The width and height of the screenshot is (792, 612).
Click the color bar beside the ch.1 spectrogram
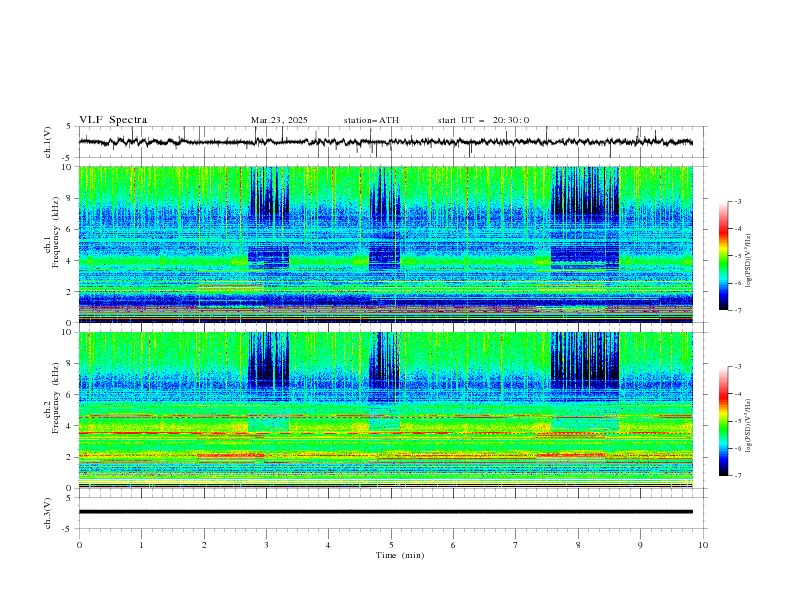point(724,256)
